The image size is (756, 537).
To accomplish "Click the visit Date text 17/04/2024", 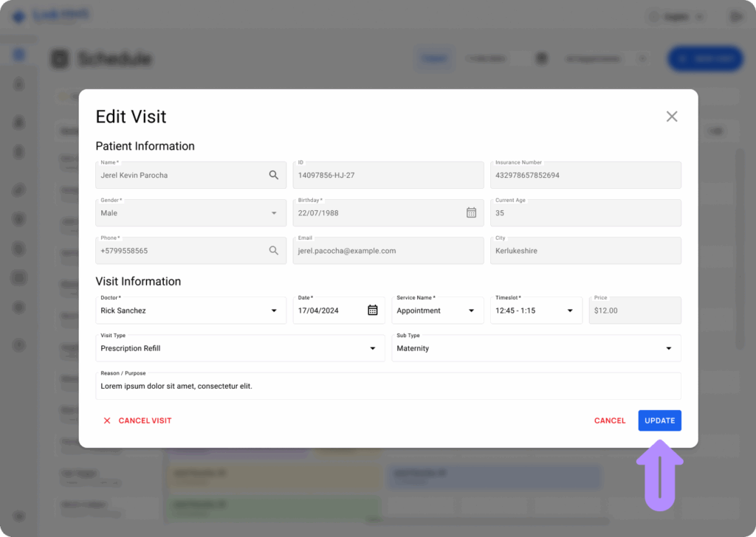I will coord(318,311).
